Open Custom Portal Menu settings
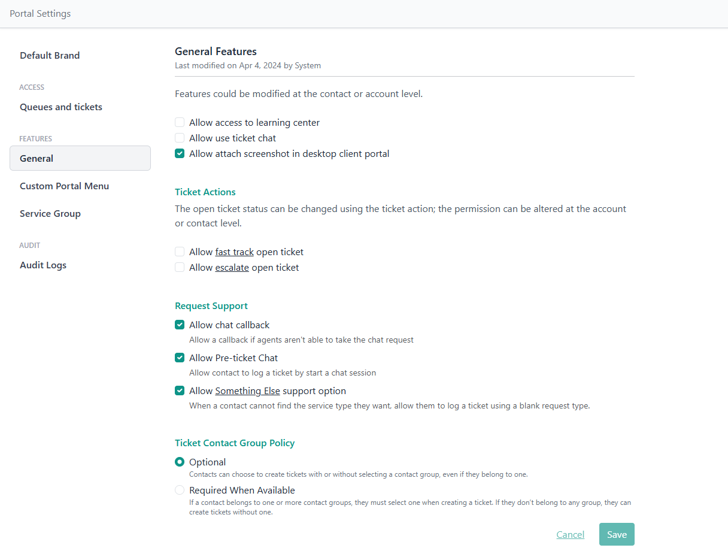This screenshot has width=728, height=560. (x=65, y=186)
